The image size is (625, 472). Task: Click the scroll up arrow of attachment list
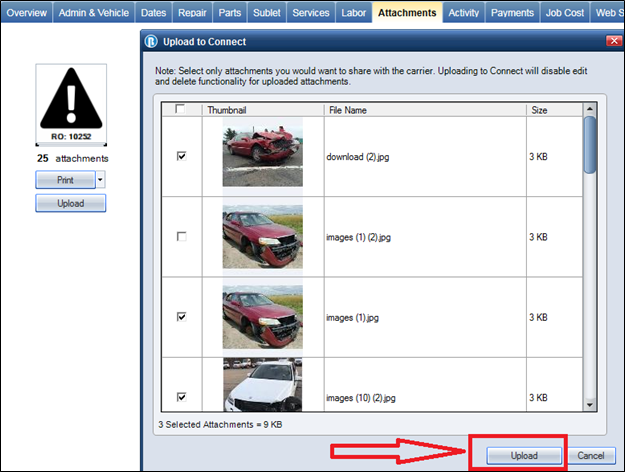[590, 109]
